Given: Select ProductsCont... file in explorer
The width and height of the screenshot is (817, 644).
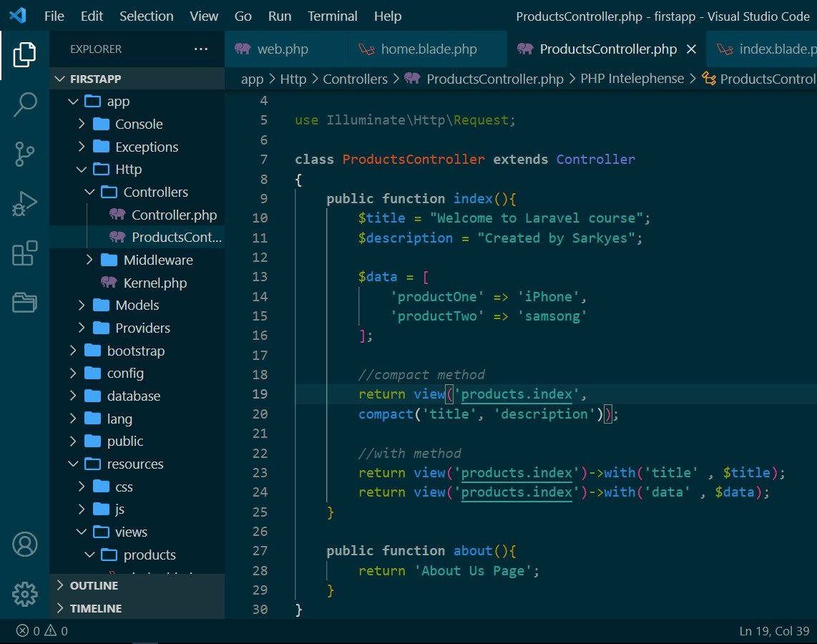Looking at the screenshot, I should pos(137,237).
